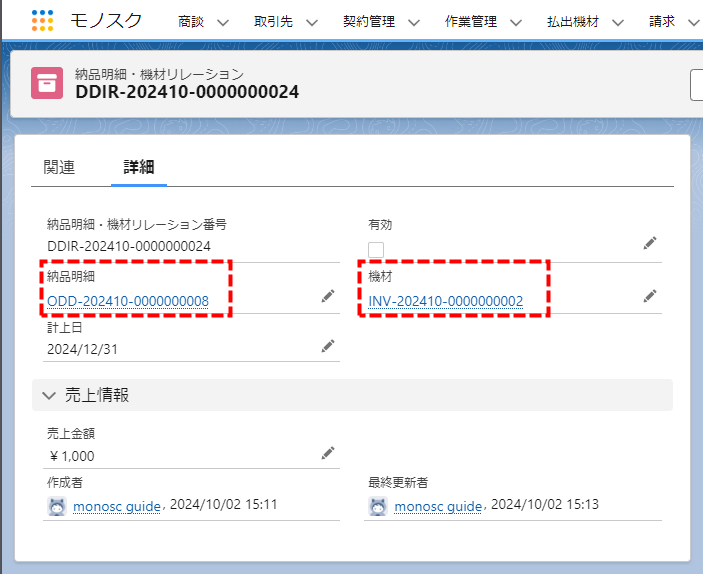Open the 取引先 dropdown arrow
This screenshot has height=574, width=703.
(311, 22)
